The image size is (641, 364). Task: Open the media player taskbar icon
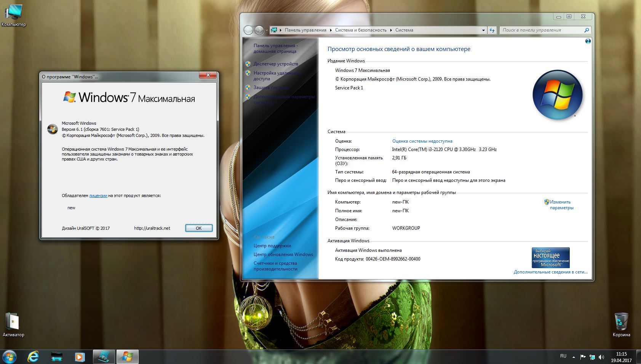pyautogui.click(x=80, y=357)
